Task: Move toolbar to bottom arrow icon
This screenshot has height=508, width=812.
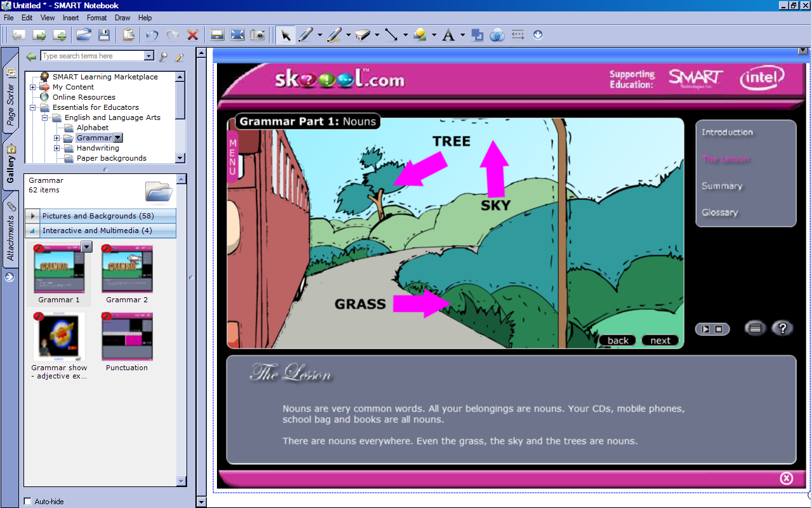Action: click(538, 35)
